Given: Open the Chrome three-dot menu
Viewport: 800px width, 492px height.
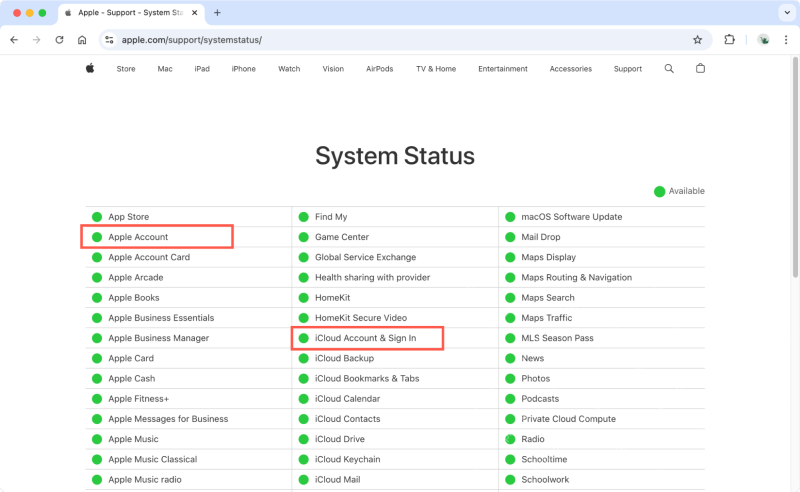Looking at the screenshot, I should coord(785,40).
